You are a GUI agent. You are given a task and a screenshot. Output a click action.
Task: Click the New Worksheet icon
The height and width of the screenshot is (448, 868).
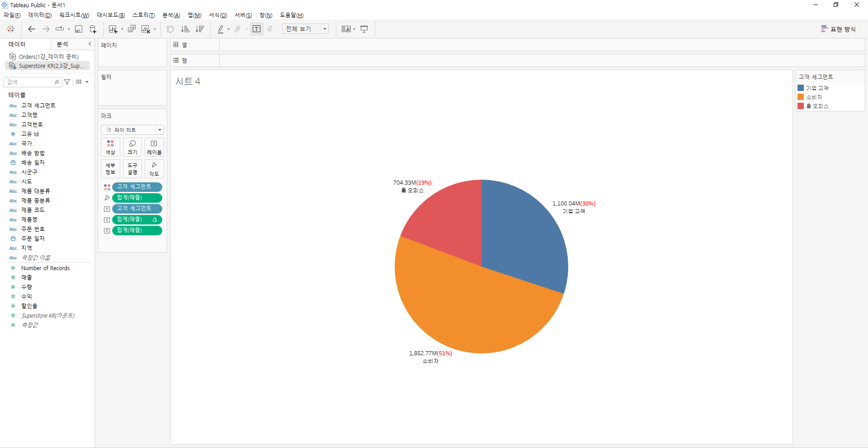click(113, 29)
